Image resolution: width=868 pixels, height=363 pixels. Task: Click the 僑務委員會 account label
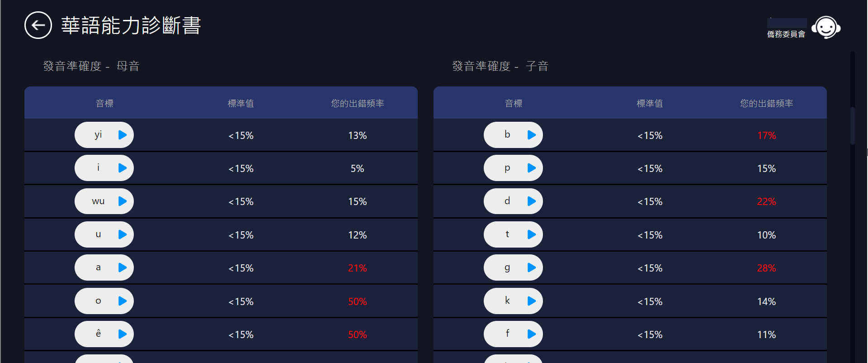pos(786,34)
